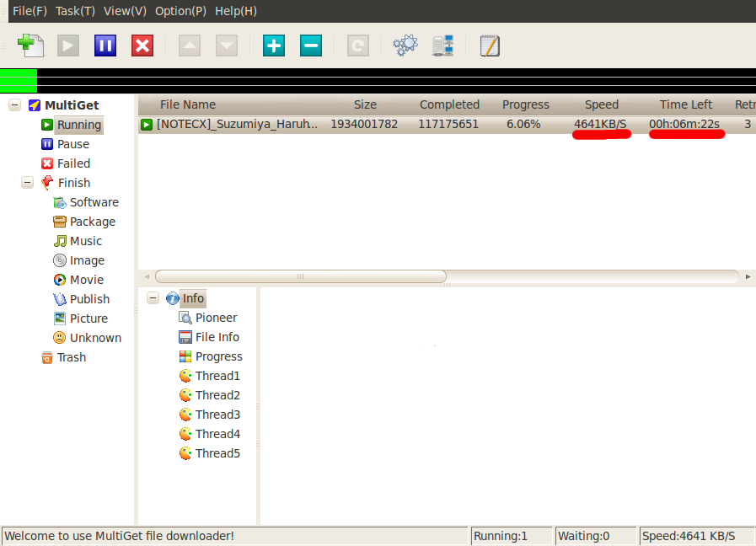Click the notepad icon in toolbar
Viewport: 756px width, 546px height.
[490, 45]
